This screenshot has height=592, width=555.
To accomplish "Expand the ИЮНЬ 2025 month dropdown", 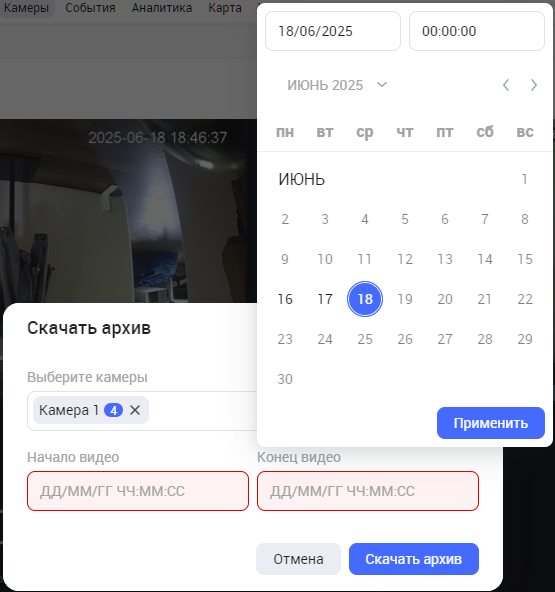I will 382,85.
